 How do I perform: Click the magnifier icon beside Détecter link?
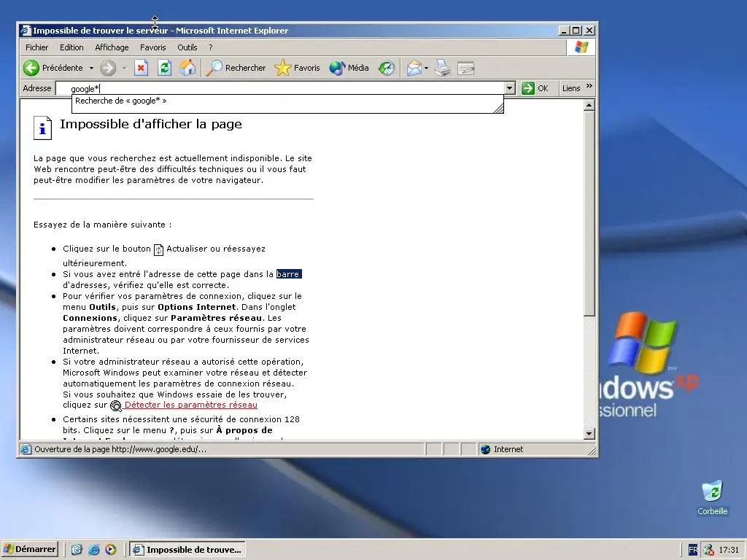click(x=116, y=405)
